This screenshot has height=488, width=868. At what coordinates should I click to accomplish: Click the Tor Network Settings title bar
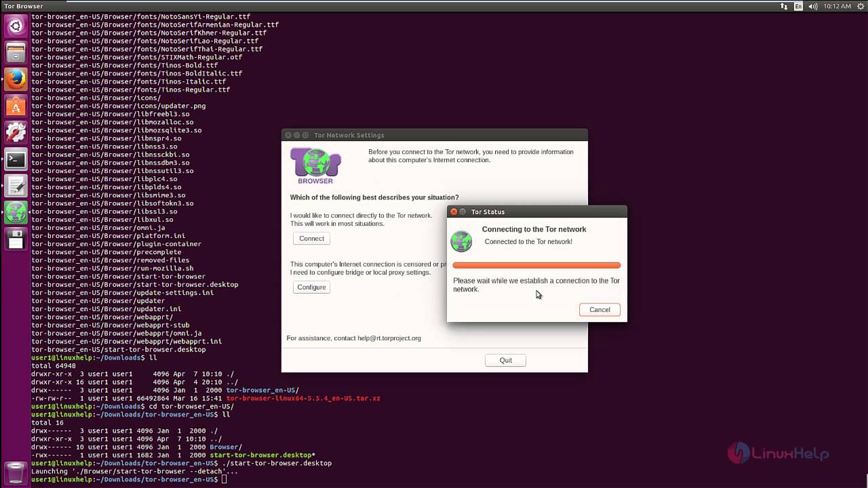tap(435, 136)
